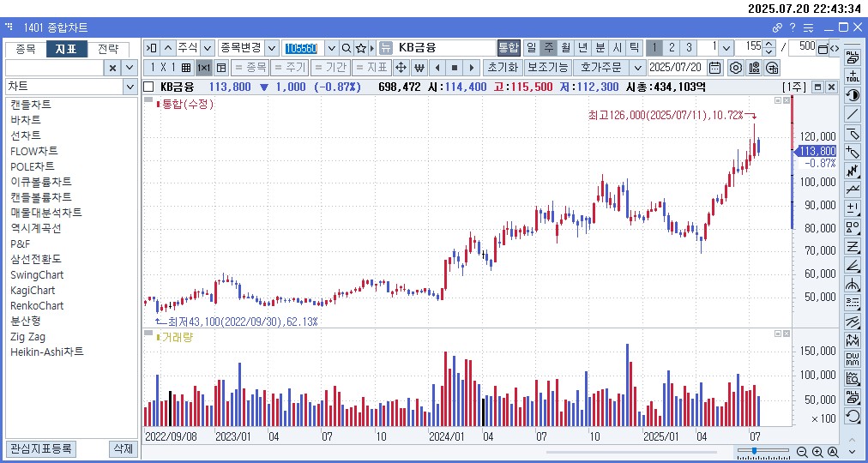Image resolution: width=868 pixels, height=463 pixels.
Task: Select the 분 minute period toggle
Action: tap(600, 47)
